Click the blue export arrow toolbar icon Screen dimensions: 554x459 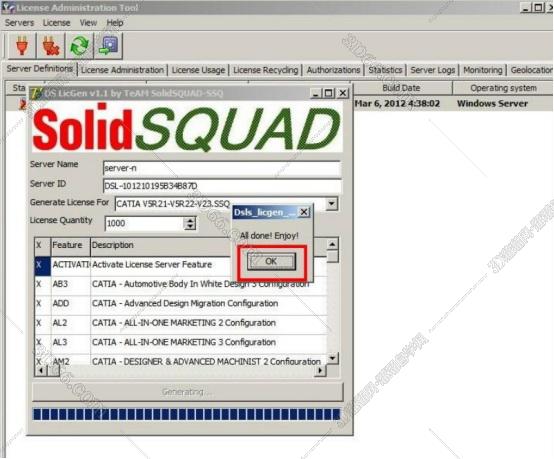click(x=108, y=46)
